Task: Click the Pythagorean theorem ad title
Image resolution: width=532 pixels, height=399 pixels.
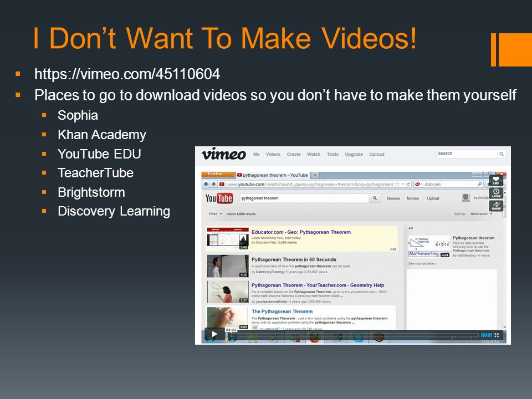Action: click(x=473, y=238)
